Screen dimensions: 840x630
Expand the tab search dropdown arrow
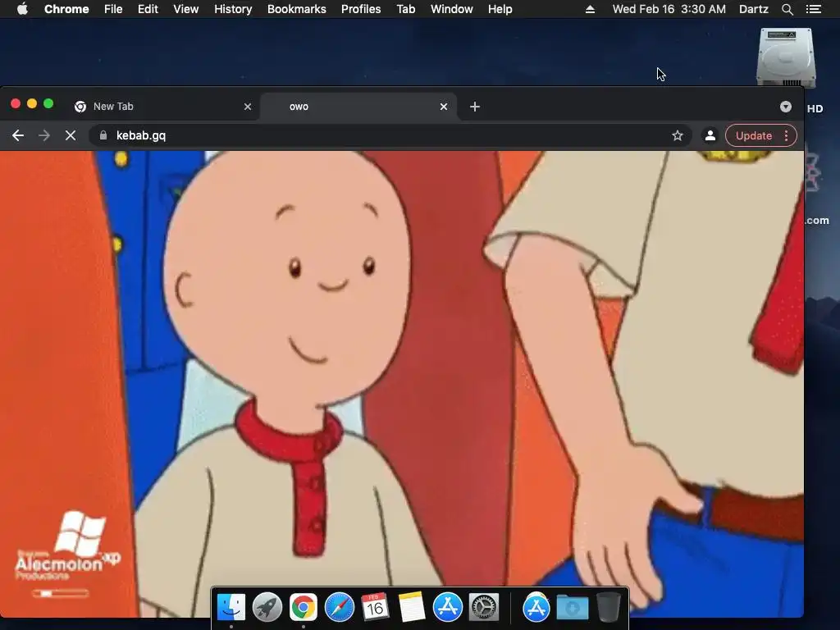(785, 107)
